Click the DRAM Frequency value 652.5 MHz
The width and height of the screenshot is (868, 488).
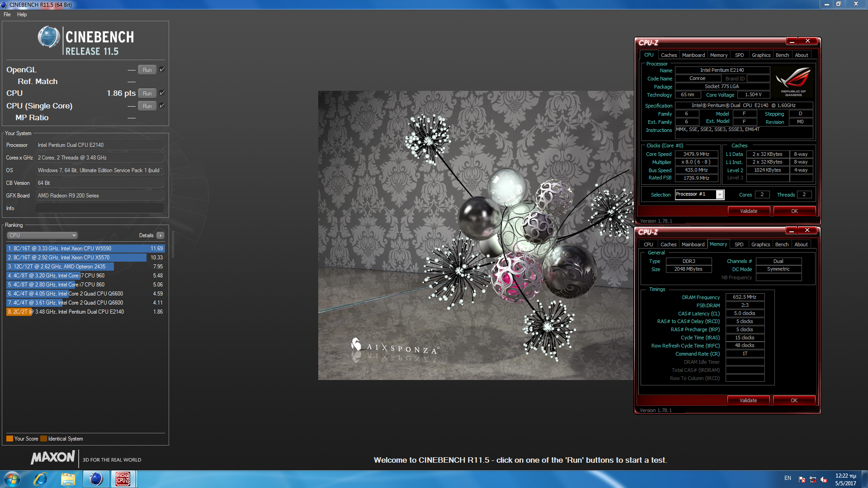pos(745,297)
